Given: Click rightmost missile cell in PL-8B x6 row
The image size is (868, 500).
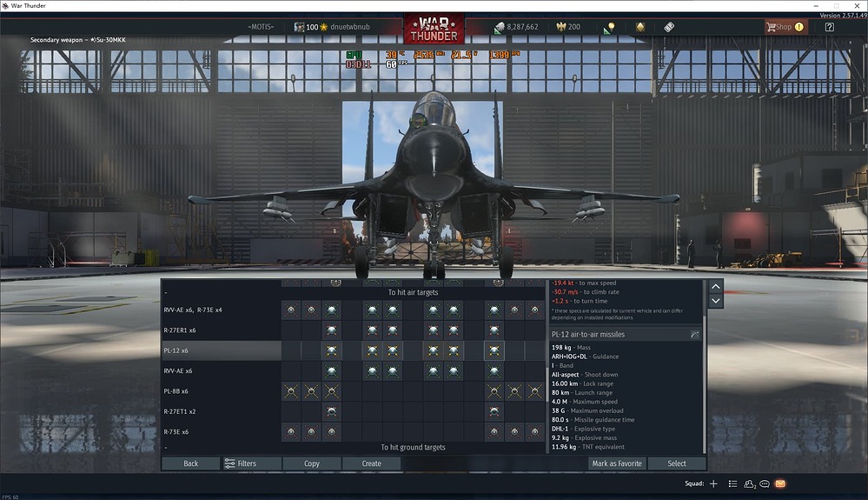Looking at the screenshot, I should 534,391.
